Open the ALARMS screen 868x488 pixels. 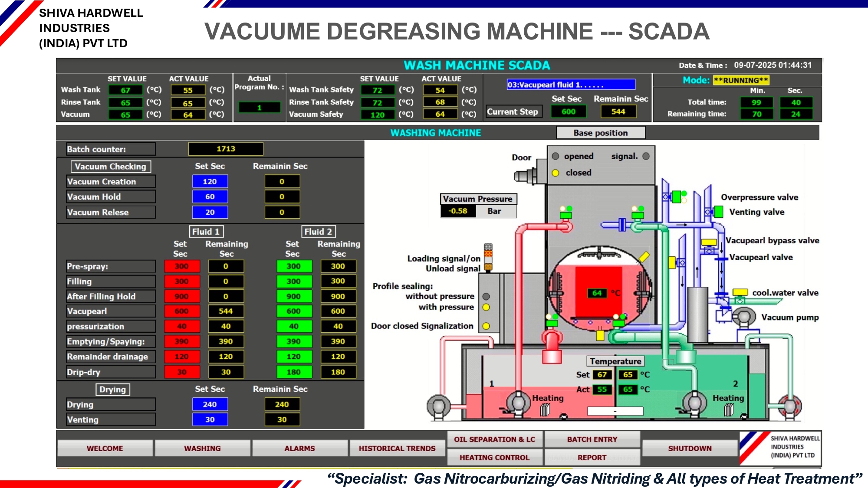(299, 448)
